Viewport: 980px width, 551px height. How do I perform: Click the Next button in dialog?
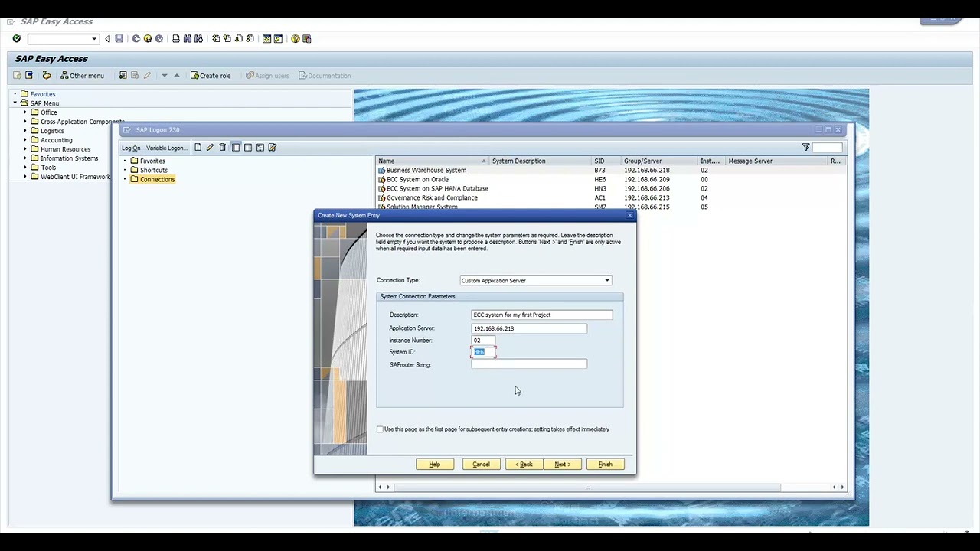[x=563, y=464]
